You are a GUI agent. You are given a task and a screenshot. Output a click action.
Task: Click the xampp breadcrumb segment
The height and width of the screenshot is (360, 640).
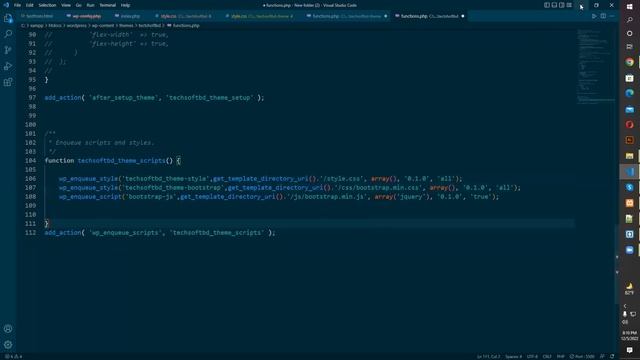point(36,26)
